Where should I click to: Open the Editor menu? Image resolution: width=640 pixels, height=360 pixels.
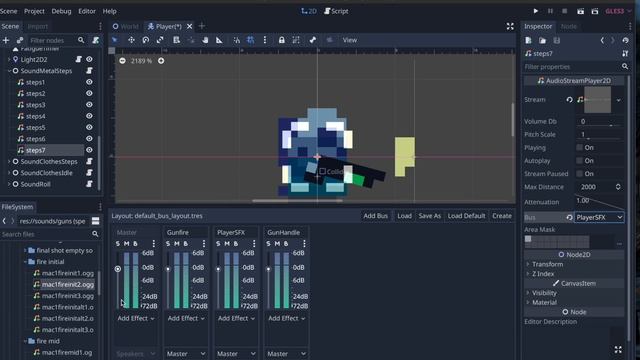click(87, 11)
